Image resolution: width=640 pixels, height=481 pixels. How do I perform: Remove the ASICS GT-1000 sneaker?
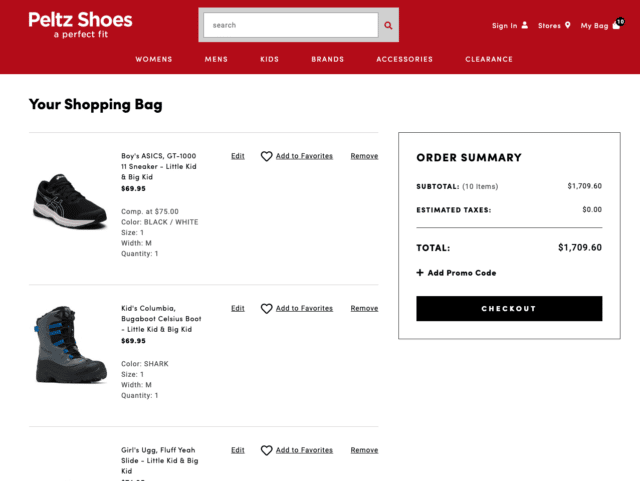click(364, 156)
